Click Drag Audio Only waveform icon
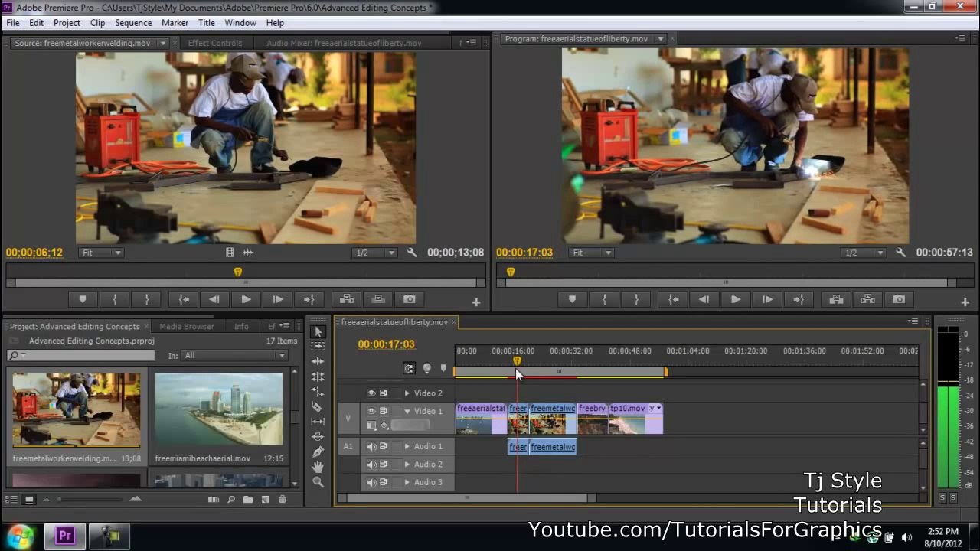 coord(248,253)
